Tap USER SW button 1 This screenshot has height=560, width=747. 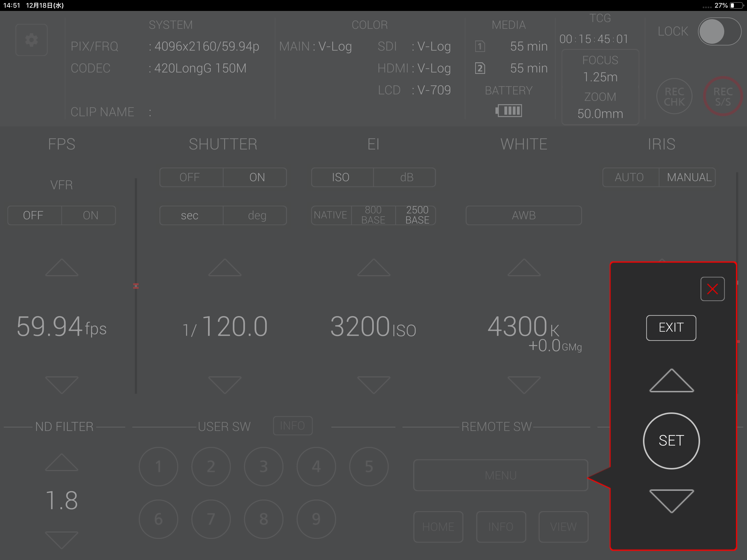click(158, 466)
